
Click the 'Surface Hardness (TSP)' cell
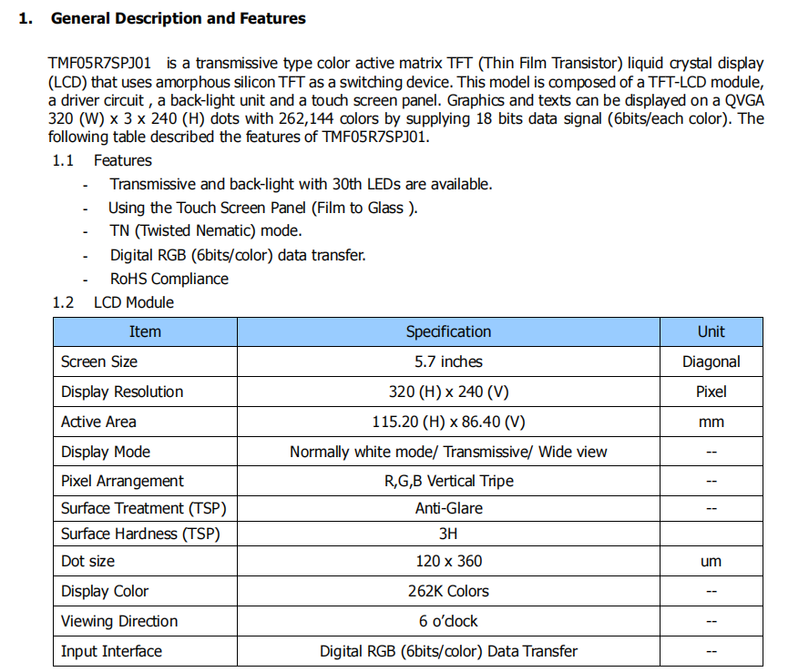145,534
